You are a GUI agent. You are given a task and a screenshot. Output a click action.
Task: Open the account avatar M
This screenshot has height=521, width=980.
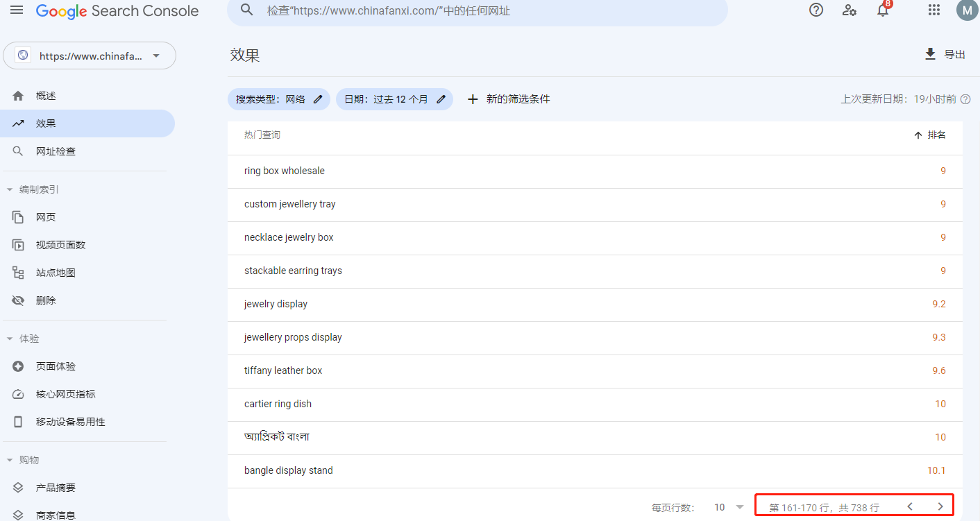pos(966,10)
